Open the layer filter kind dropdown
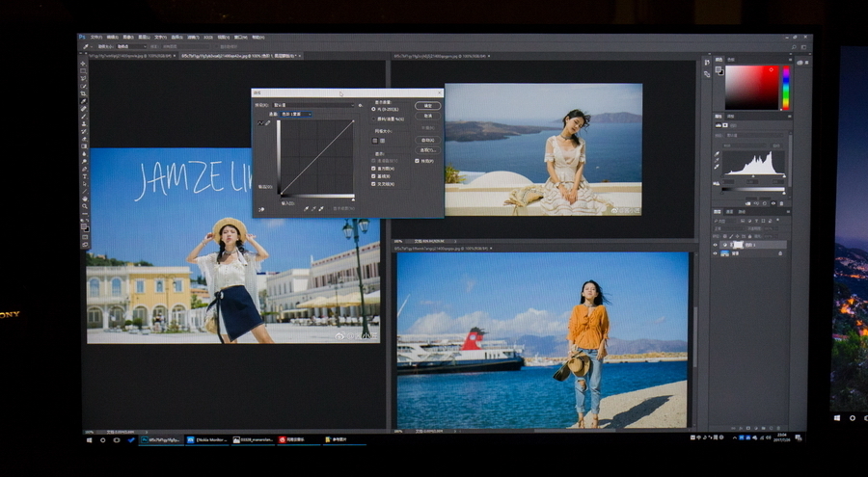Image resolution: width=868 pixels, height=477 pixels. pos(725,221)
